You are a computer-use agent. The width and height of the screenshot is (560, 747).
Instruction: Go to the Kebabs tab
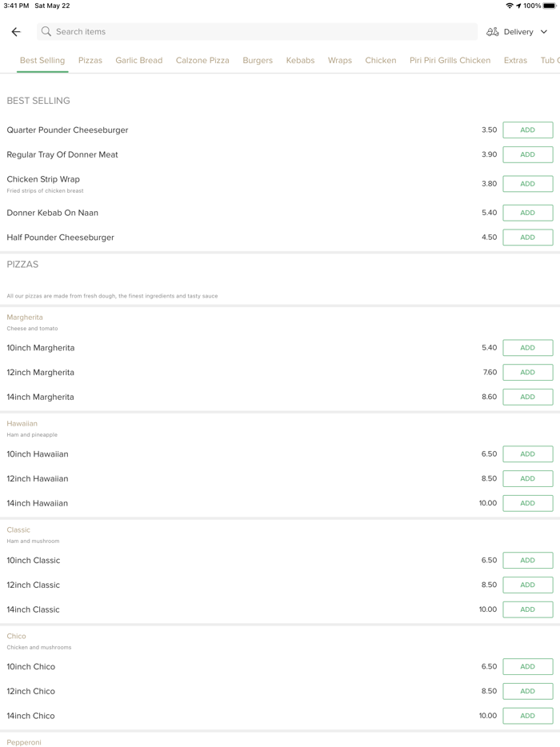pos(300,60)
